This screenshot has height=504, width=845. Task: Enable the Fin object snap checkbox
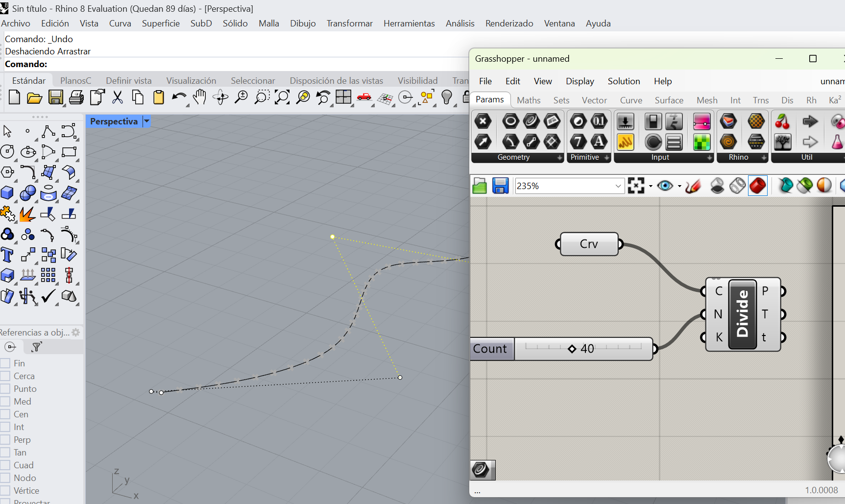[x=6, y=363]
